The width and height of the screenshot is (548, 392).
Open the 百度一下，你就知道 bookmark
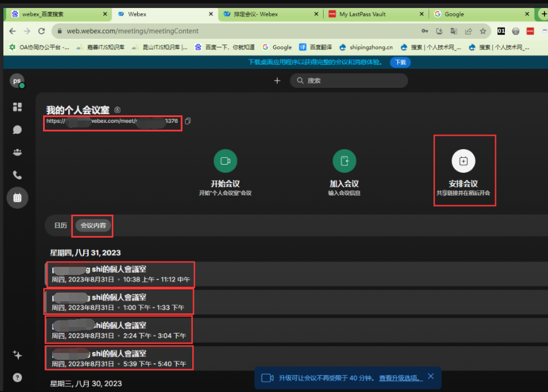(x=225, y=47)
